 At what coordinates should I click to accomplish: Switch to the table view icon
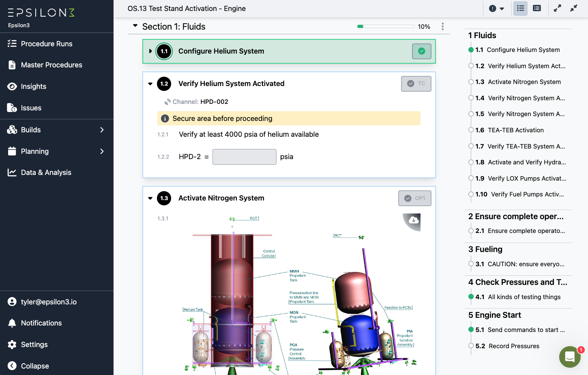pyautogui.click(x=536, y=8)
